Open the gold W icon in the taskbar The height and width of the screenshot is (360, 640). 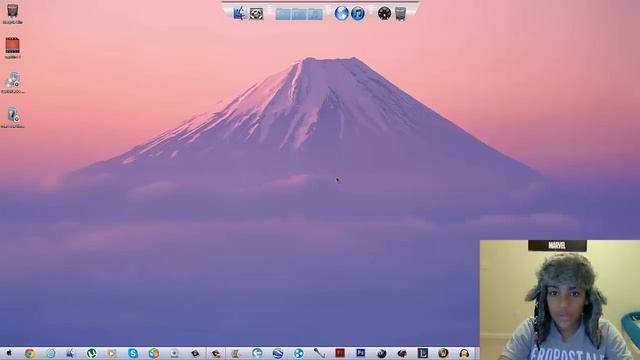tap(443, 353)
